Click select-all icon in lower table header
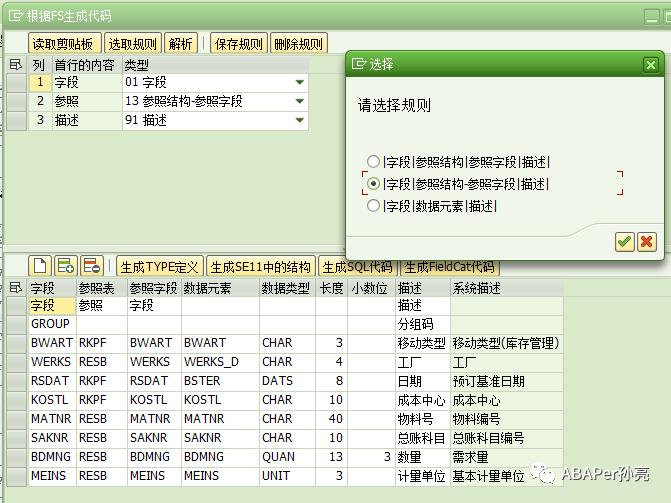Screen dimensions: 671x503 click(x=16, y=288)
